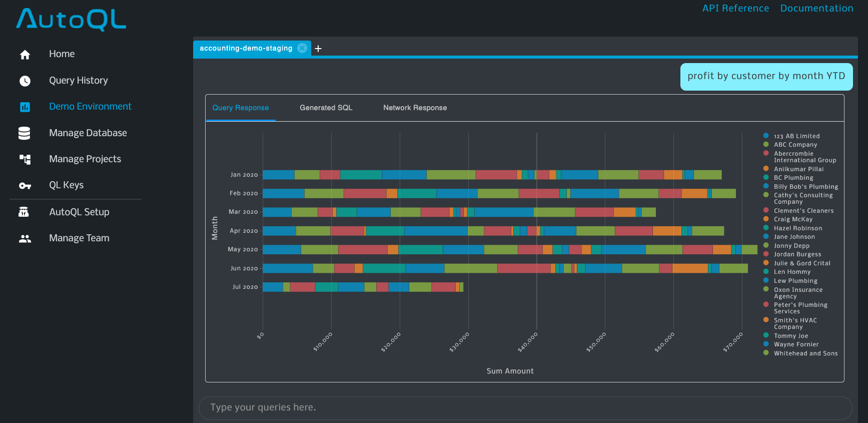Viewport: 868px width, 423px height.
Task: Click the Demo Environment chart icon
Action: (25, 107)
